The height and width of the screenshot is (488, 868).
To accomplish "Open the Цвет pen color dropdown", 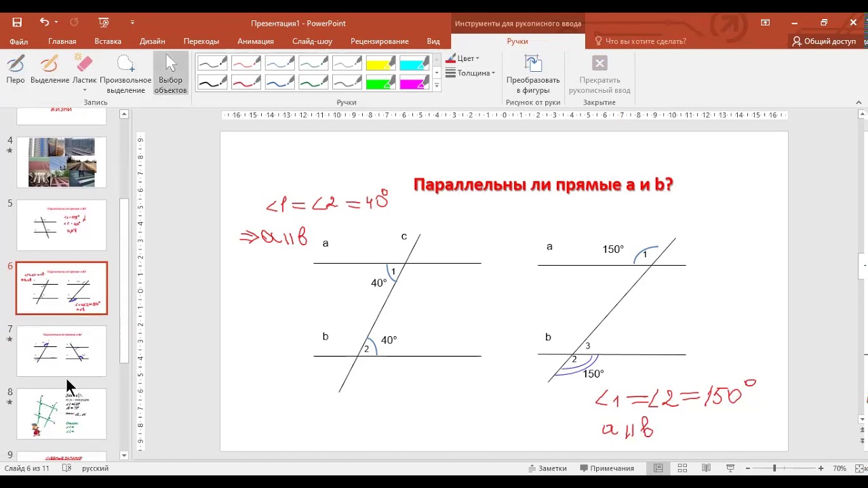I will pos(463,58).
